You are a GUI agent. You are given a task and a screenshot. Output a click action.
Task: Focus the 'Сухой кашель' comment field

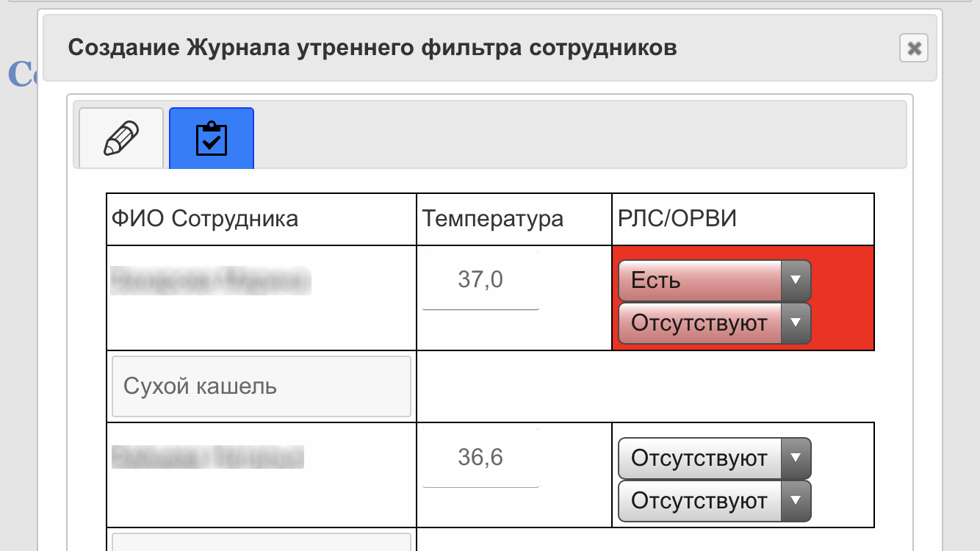(x=262, y=386)
